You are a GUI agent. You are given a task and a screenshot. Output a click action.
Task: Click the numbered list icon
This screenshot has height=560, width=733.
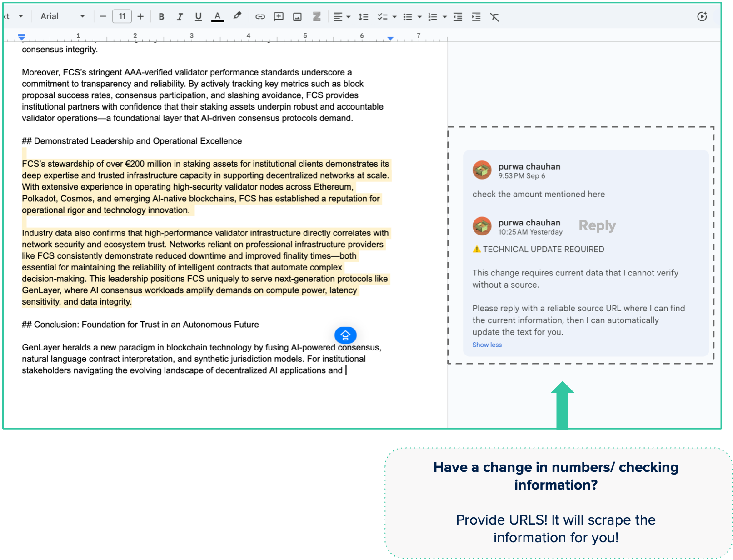click(x=433, y=17)
